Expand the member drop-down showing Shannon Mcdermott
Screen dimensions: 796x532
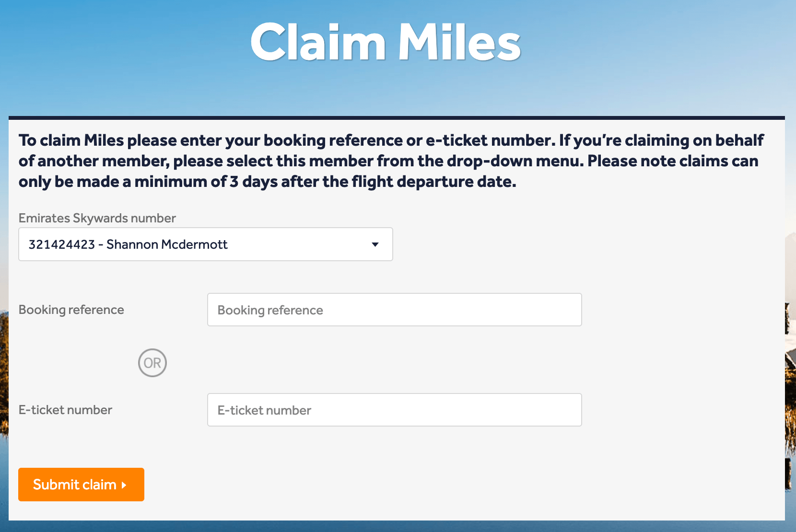(205, 244)
